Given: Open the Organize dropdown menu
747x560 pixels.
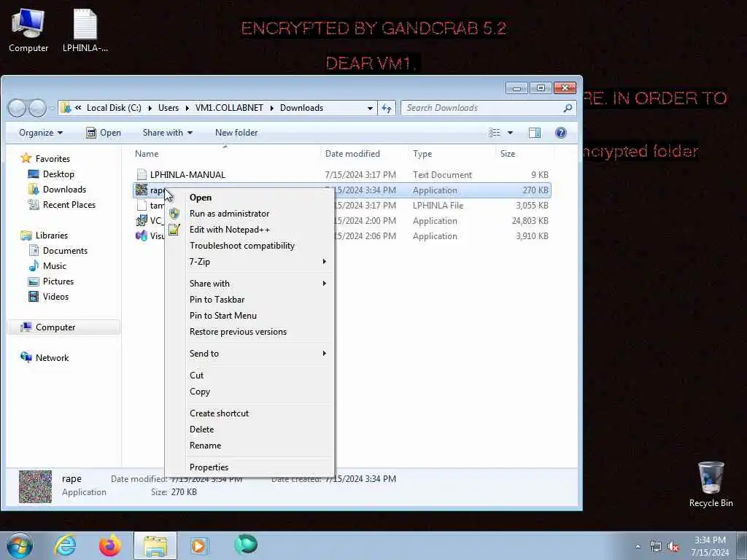Looking at the screenshot, I should tap(41, 133).
